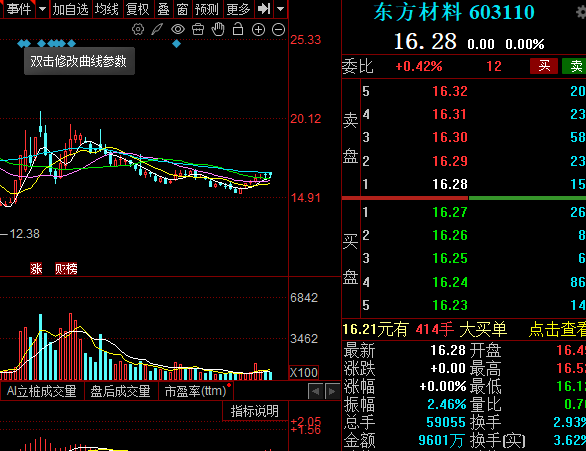Toggle the eye visibility icon on chart

[x=178, y=29]
